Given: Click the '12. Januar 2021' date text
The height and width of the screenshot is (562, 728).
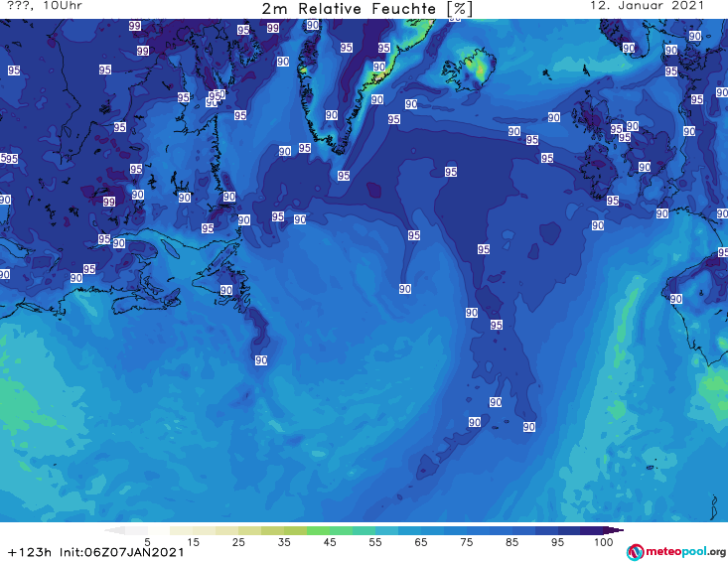Looking at the screenshot, I should (x=647, y=6).
